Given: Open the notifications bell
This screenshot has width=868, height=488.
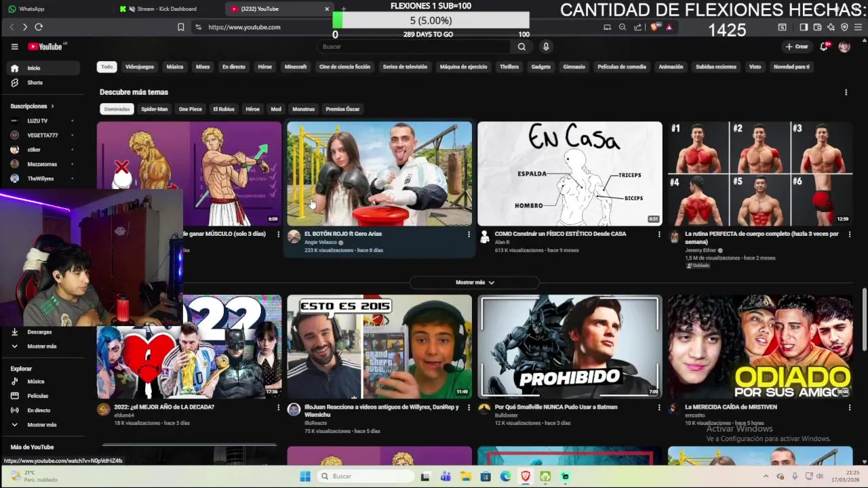Looking at the screenshot, I should pyautogui.click(x=824, y=47).
